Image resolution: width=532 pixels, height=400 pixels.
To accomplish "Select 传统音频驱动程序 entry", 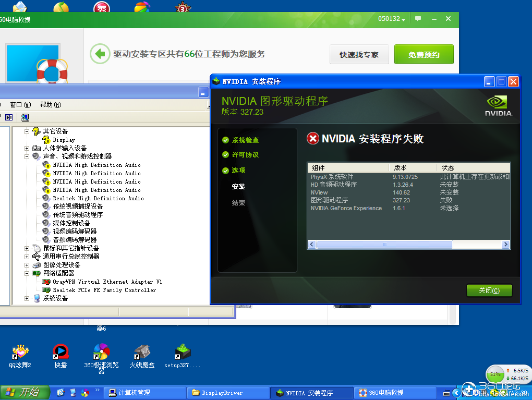I will tap(78, 215).
